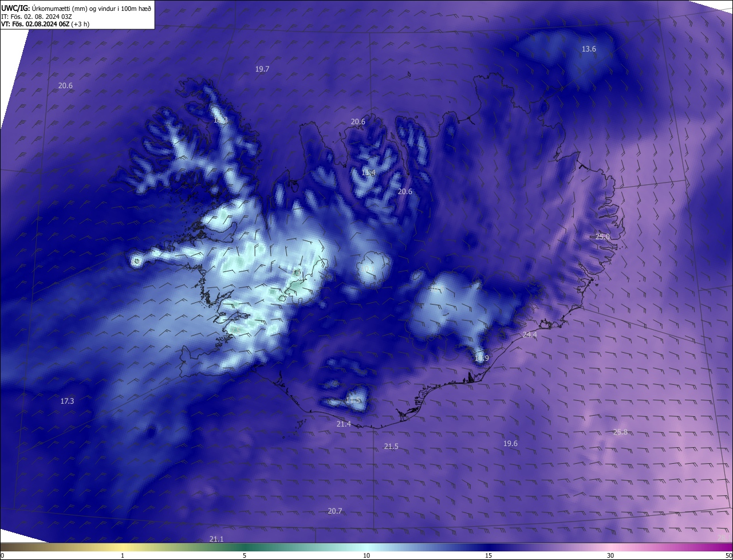733x560 pixels.
Task: Click the 25.0 value in the eastern fjords
Action: pos(602,236)
